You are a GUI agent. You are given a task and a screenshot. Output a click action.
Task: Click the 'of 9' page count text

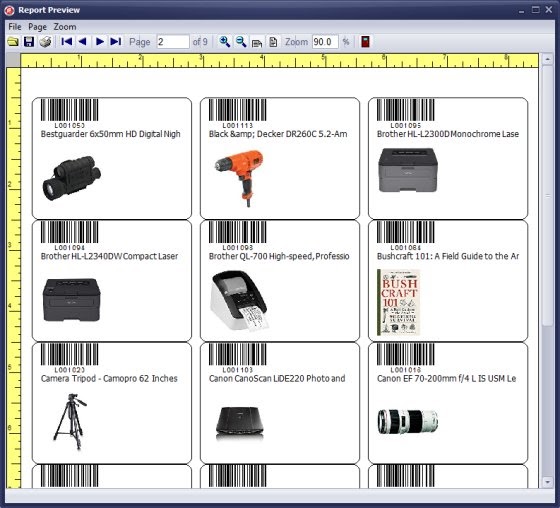[200, 42]
